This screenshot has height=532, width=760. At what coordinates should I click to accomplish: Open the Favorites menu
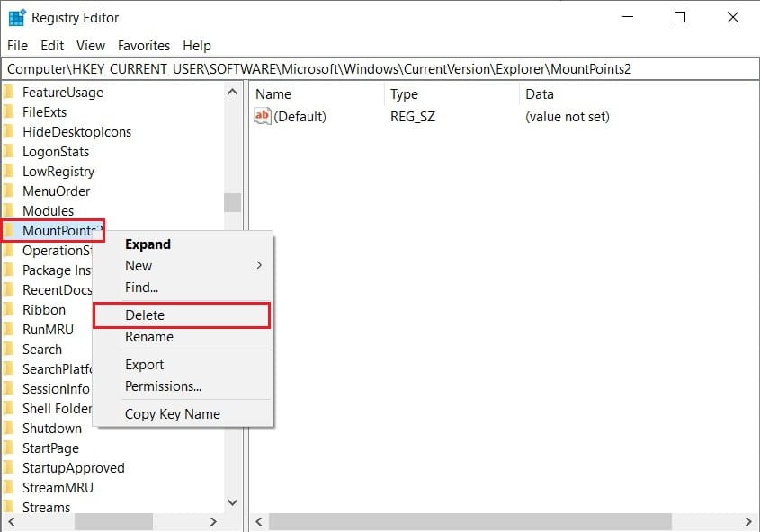point(144,45)
